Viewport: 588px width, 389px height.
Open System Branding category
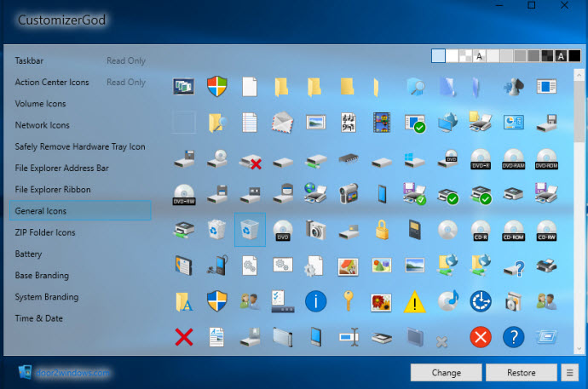tap(47, 297)
